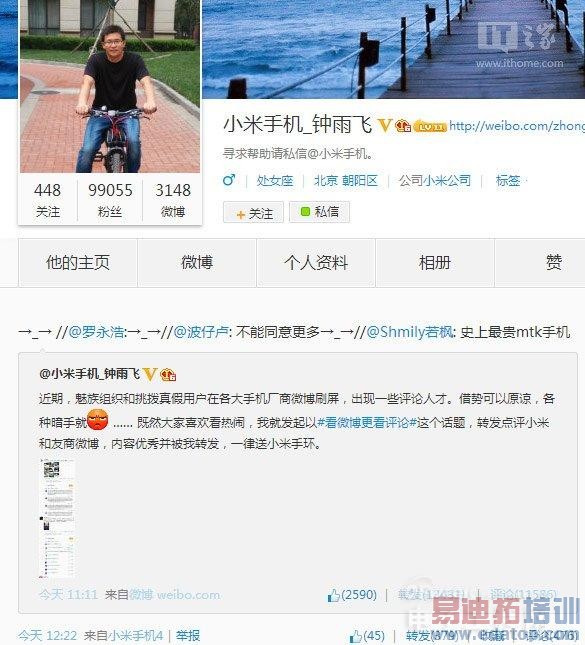Click the V badge in the quoted post header
This screenshot has height=645, width=585.
point(149,374)
